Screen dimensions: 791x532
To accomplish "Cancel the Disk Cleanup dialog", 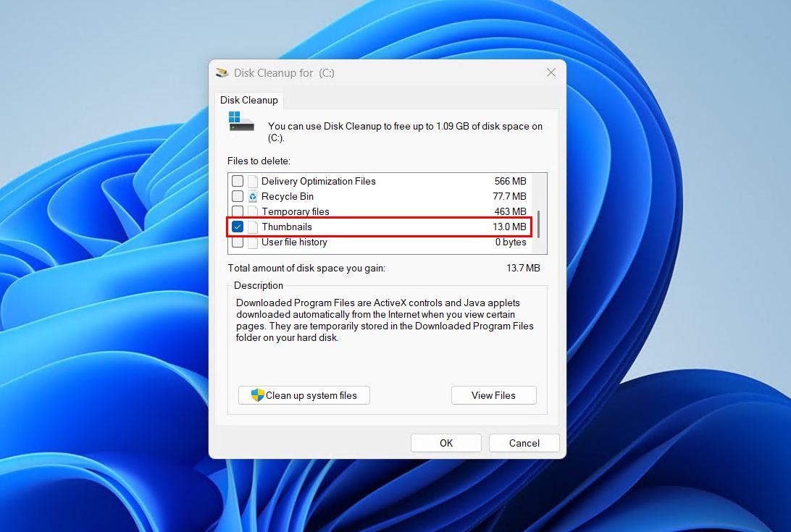I will click(524, 443).
